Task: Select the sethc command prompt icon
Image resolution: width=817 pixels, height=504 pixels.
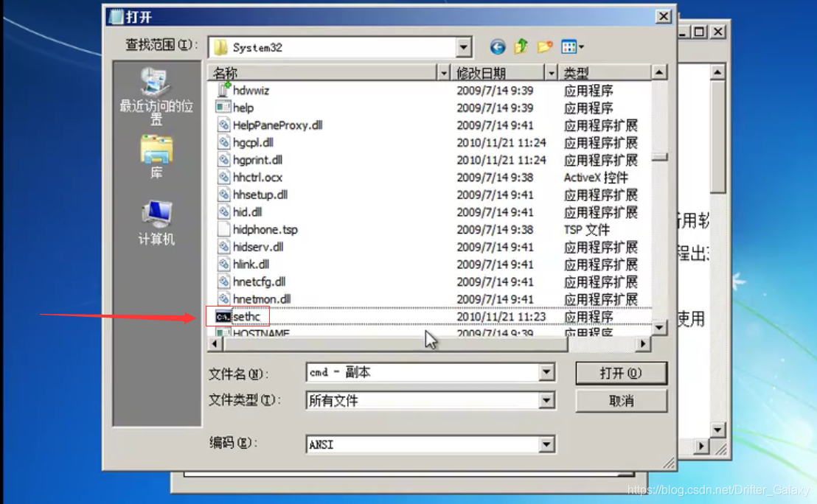Action: pyautogui.click(x=223, y=317)
